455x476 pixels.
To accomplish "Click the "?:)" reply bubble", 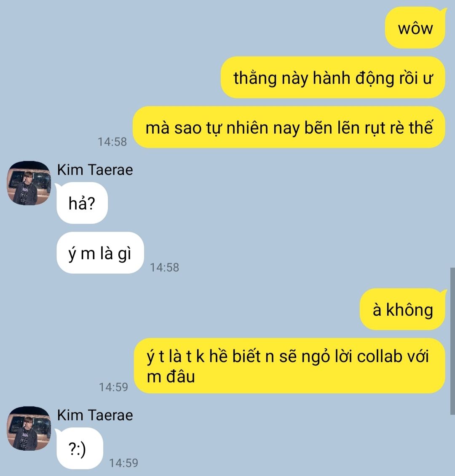I will 80,448.
